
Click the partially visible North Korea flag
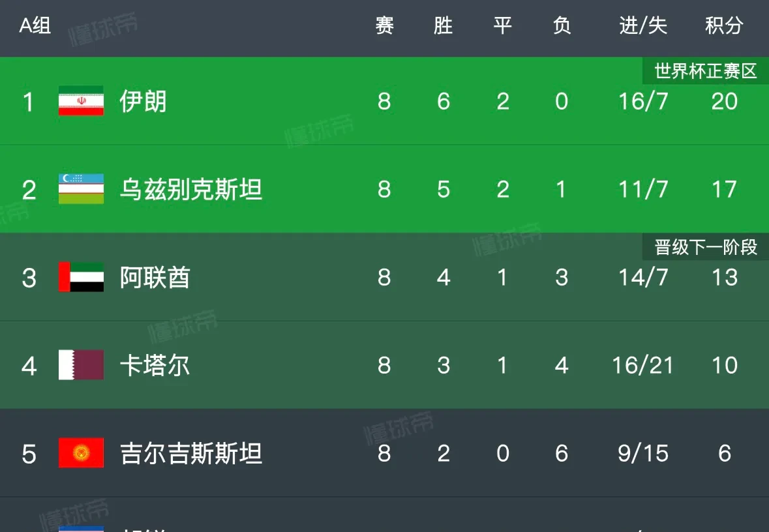(x=80, y=528)
